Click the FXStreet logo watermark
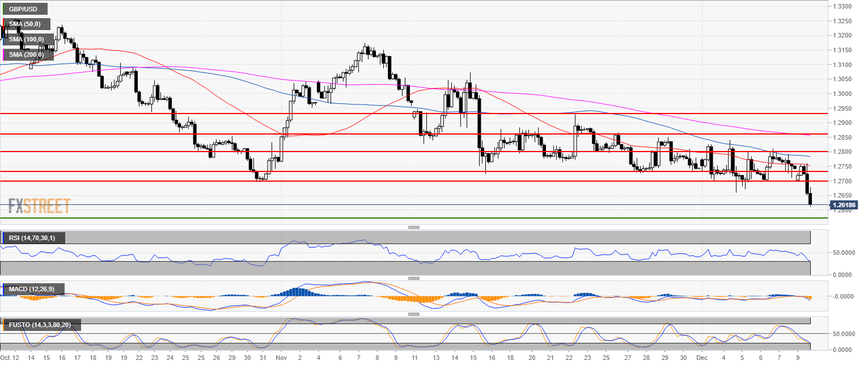 [x=40, y=205]
